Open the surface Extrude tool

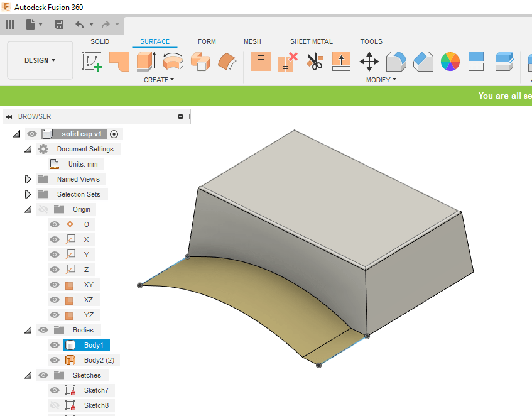tap(146, 61)
